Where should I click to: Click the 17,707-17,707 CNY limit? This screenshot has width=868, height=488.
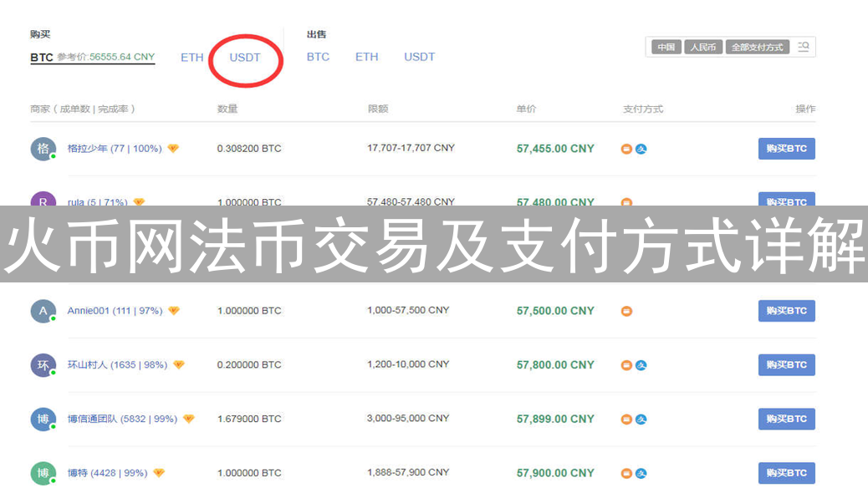[411, 148]
